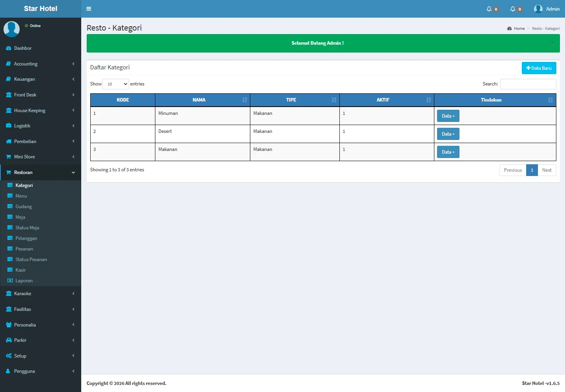Focus the Search input field

click(x=528, y=84)
